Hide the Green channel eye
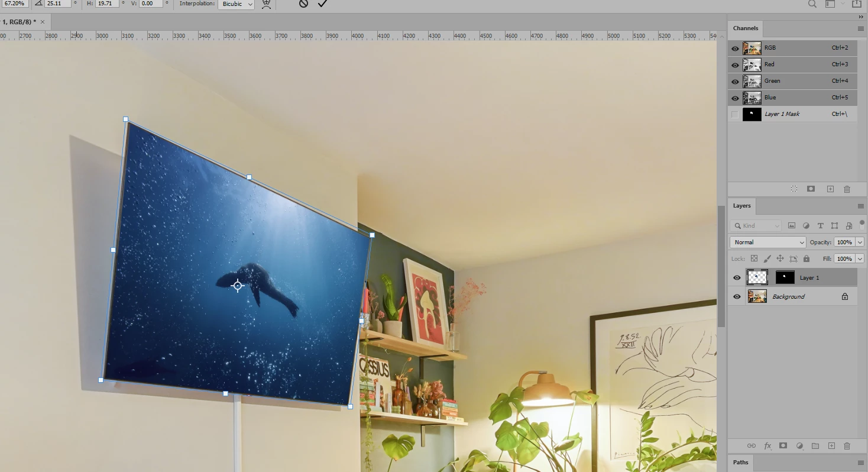 [x=735, y=81]
